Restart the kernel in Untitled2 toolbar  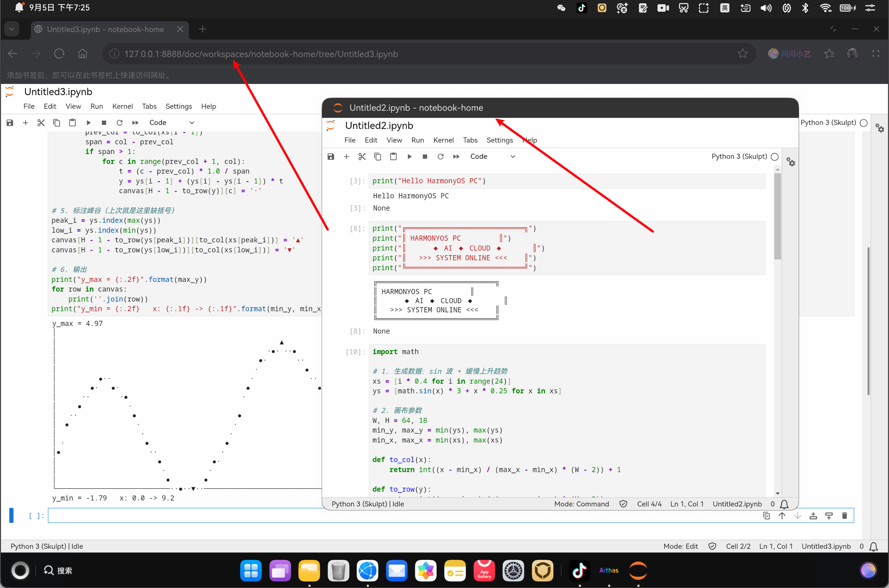point(441,156)
